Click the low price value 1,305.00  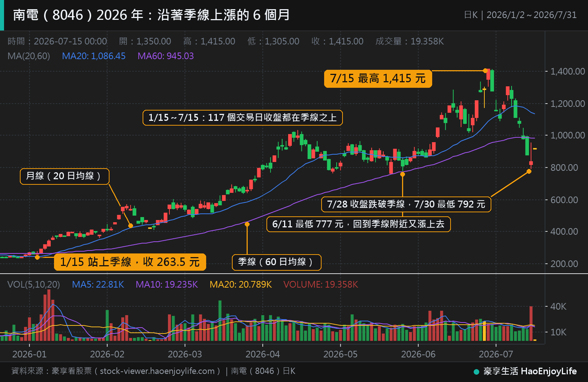click(282, 41)
